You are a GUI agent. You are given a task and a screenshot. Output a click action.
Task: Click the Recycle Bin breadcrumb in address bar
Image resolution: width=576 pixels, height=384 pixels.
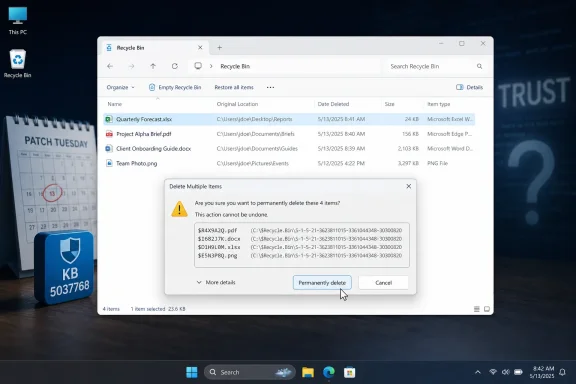pos(235,66)
